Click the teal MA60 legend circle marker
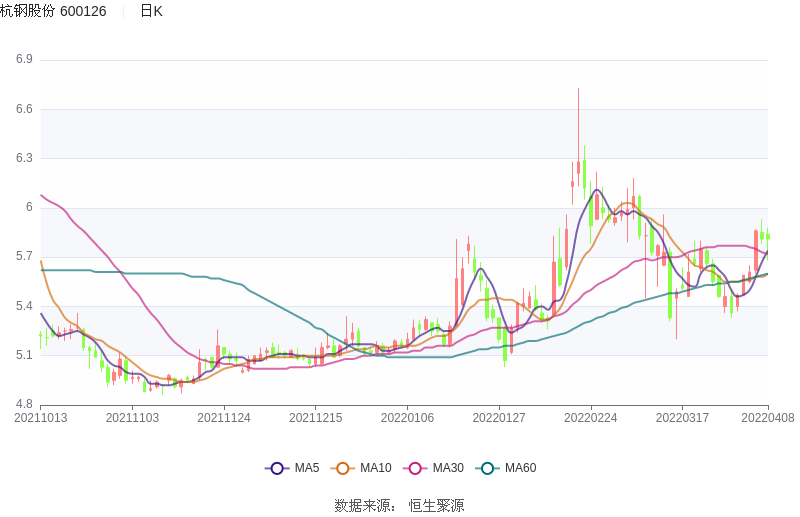 [487, 468]
